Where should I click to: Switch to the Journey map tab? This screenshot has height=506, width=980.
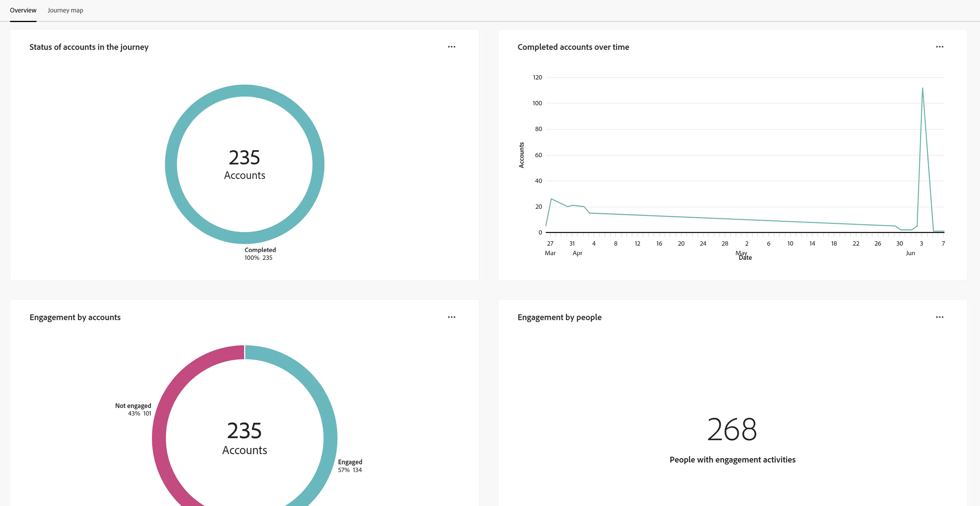point(66,10)
